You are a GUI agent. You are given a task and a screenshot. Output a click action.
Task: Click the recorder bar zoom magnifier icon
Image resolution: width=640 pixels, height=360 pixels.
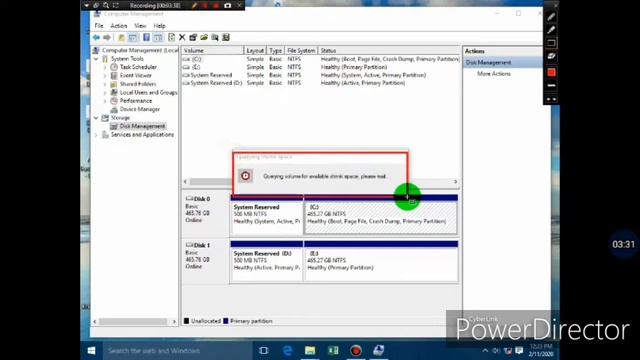pyautogui.click(x=106, y=5)
